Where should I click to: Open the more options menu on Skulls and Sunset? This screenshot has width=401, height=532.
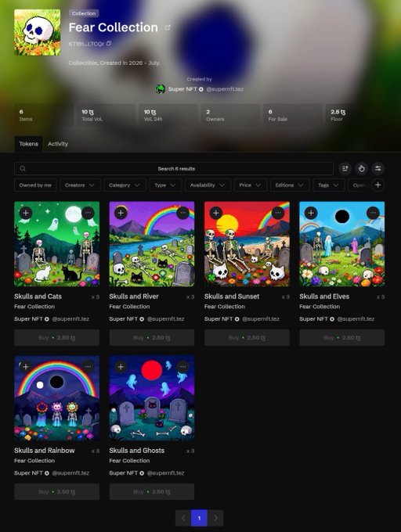(x=278, y=213)
